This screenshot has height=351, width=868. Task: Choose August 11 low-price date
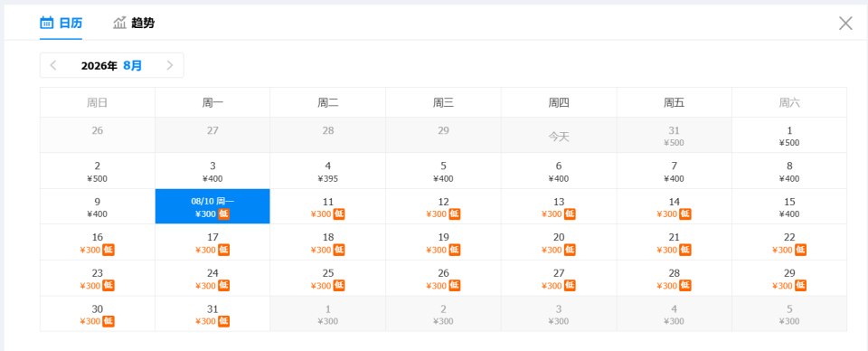coord(328,206)
